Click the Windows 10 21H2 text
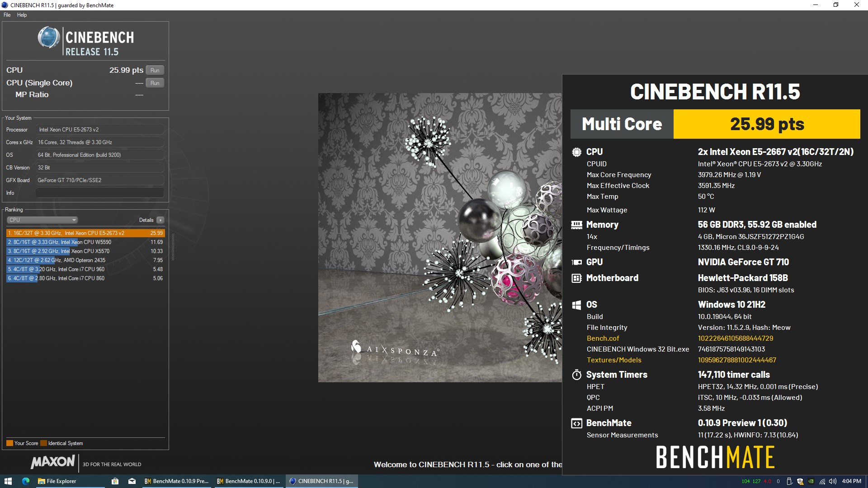 (x=731, y=305)
